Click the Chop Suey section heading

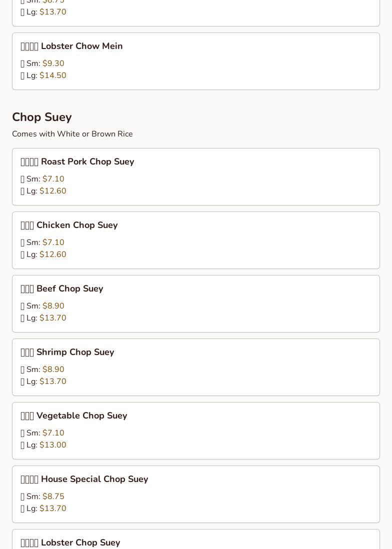pyautogui.click(x=42, y=117)
